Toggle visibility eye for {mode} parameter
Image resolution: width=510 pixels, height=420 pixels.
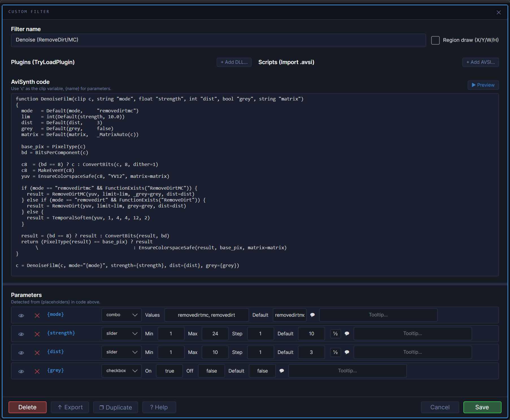point(21,315)
